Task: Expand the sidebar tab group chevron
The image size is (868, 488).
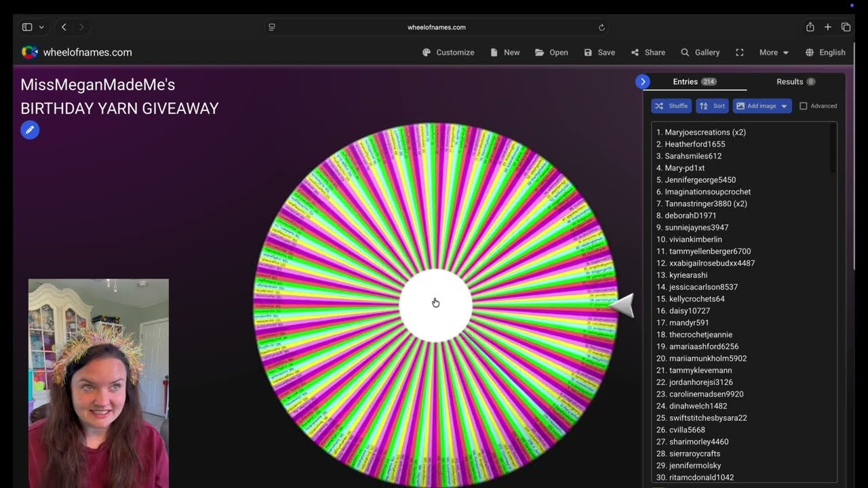Action: pyautogui.click(x=41, y=27)
